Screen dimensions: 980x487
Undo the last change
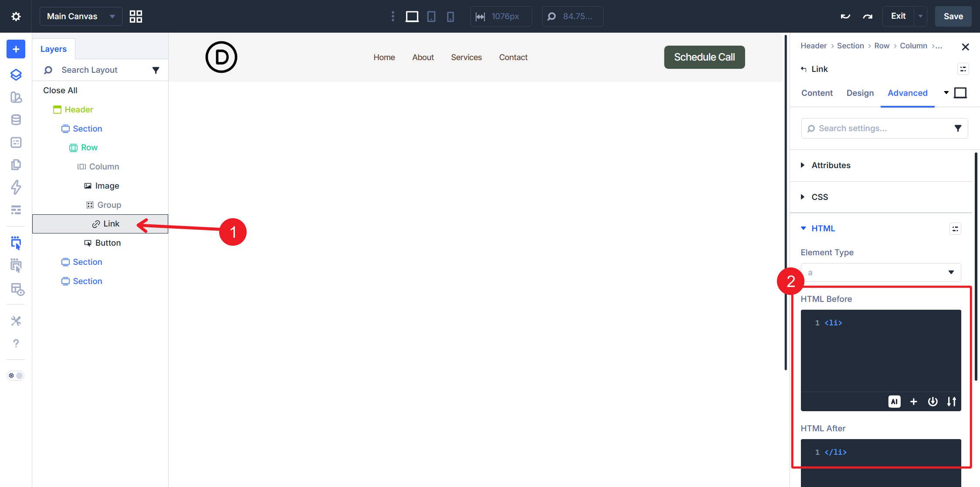[844, 16]
